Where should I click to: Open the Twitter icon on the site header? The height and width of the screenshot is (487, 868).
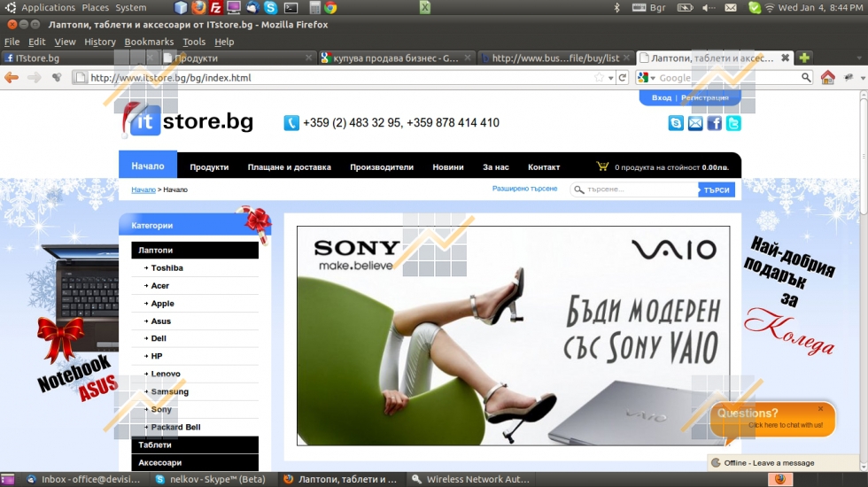pos(733,123)
